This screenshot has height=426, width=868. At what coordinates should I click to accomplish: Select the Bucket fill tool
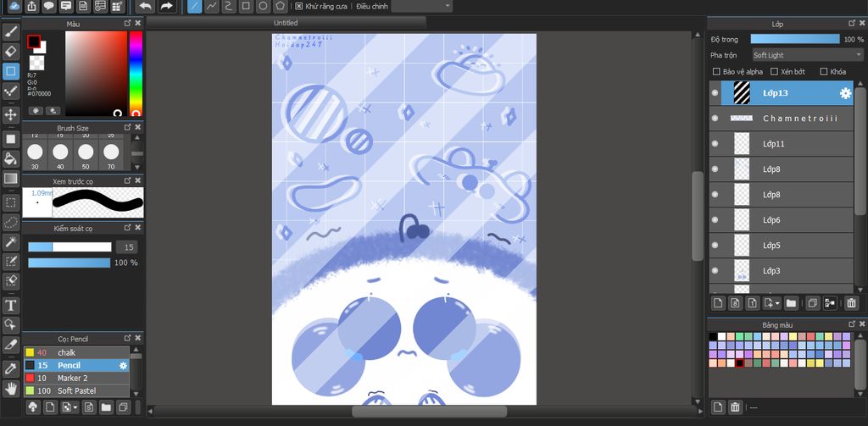pyautogui.click(x=10, y=158)
